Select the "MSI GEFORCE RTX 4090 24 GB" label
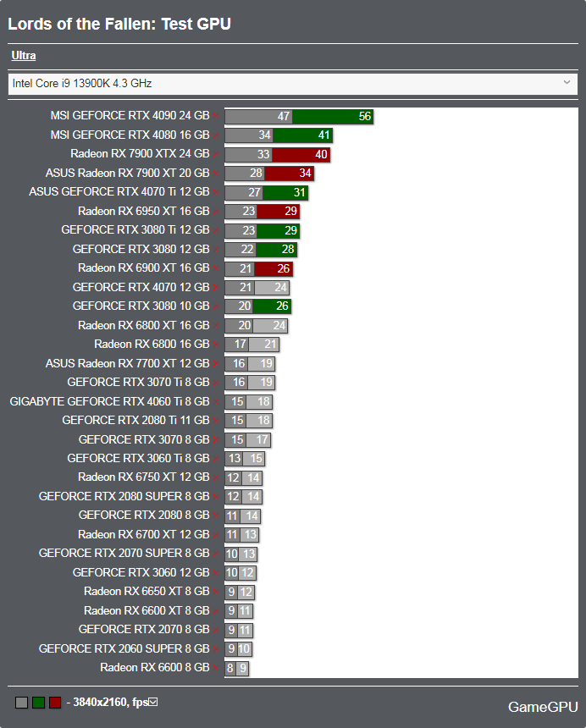 pos(130,116)
